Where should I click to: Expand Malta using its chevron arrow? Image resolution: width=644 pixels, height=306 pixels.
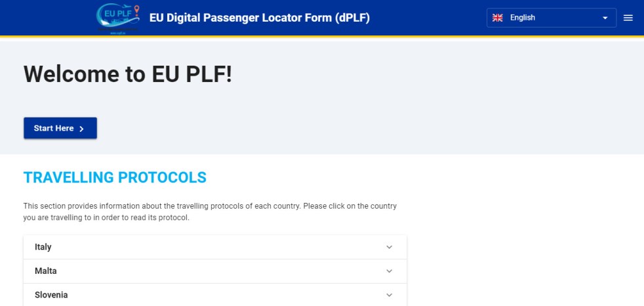(389, 271)
